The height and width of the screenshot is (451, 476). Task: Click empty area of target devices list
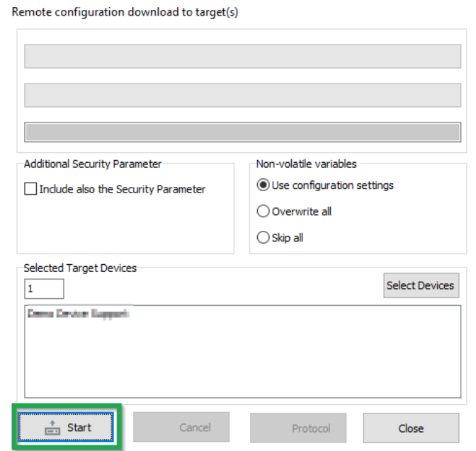click(243, 361)
